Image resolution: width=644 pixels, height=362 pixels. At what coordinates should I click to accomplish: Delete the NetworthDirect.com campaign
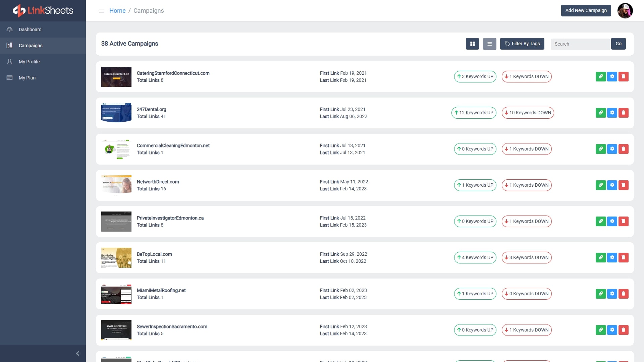(624, 185)
